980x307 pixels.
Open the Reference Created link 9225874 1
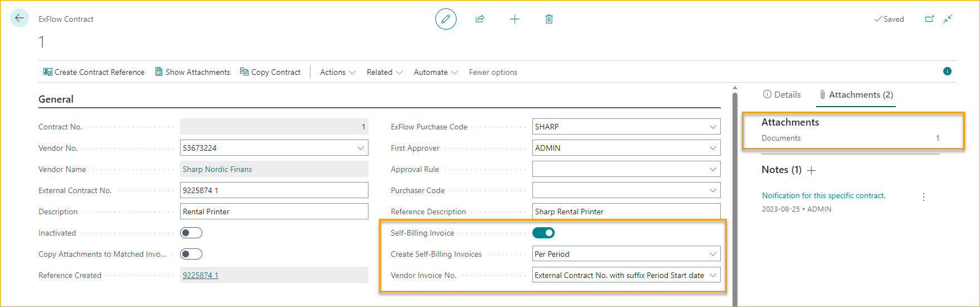[201, 275]
